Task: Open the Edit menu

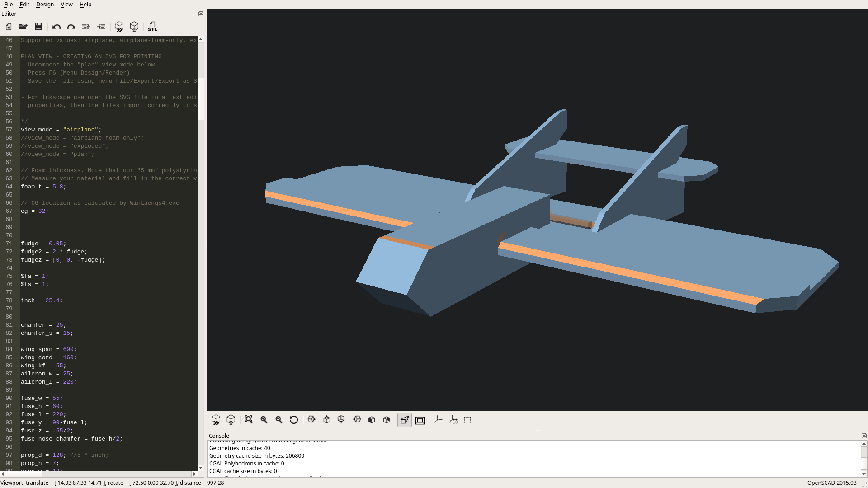Action: pyautogui.click(x=24, y=5)
